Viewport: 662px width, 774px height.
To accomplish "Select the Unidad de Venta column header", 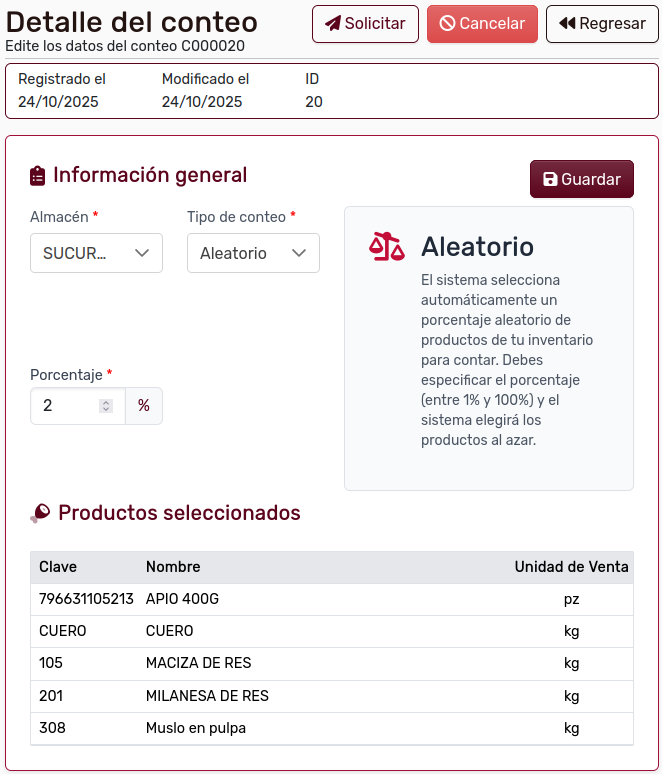I will [571, 567].
